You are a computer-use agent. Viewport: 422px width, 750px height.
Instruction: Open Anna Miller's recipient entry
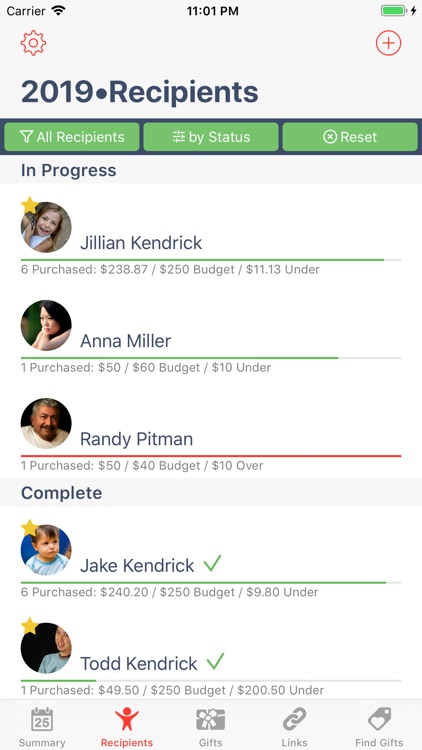click(211, 336)
